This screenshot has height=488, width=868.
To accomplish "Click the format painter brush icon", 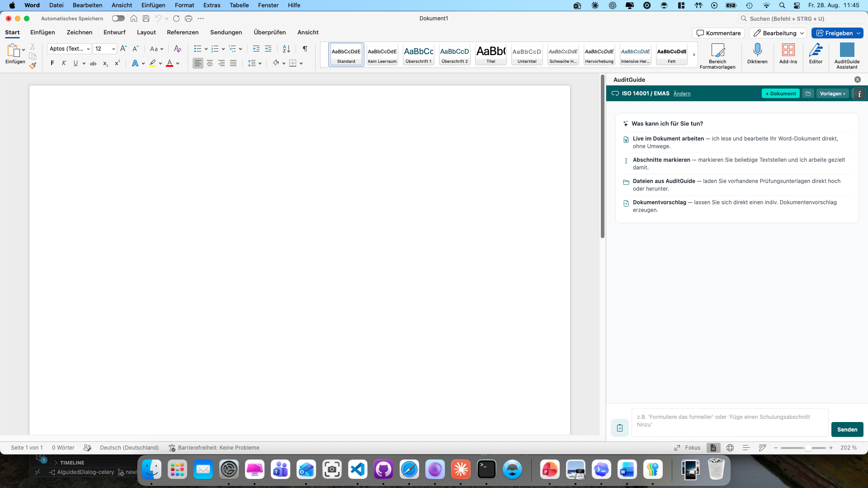I will (x=33, y=66).
